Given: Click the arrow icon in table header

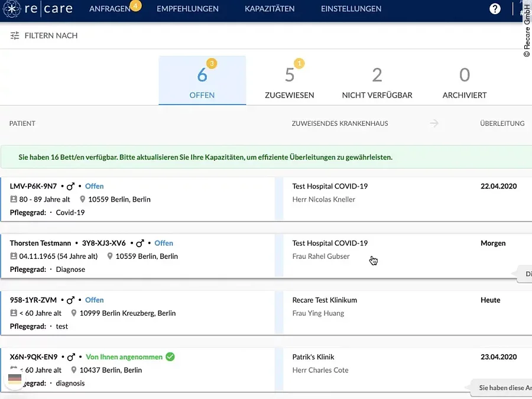Looking at the screenshot, I should click(434, 124).
